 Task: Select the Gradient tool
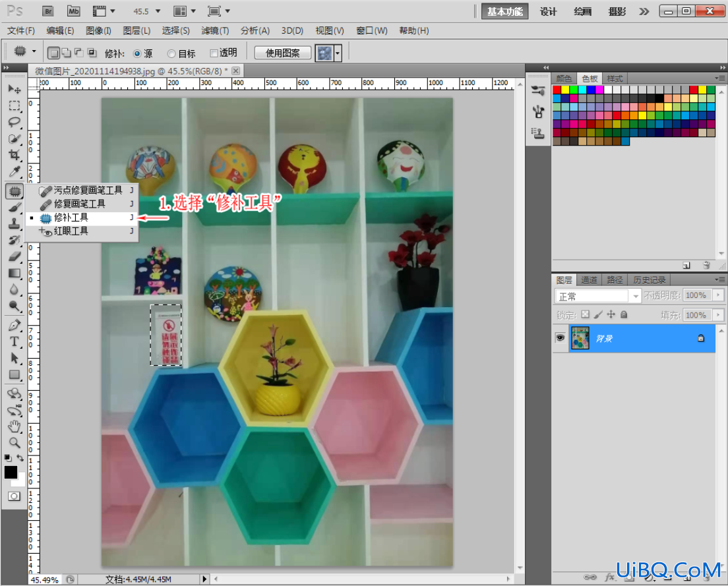point(15,274)
